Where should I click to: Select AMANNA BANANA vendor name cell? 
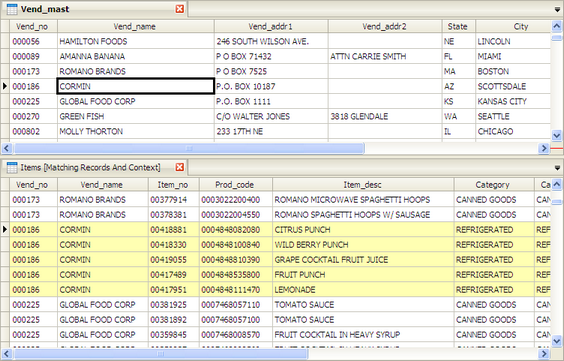coord(136,56)
